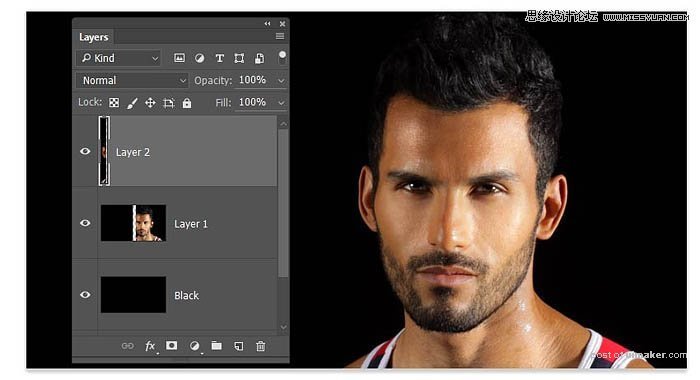Toggle the layer filtering switch
This screenshot has width=700, height=380.
282,57
